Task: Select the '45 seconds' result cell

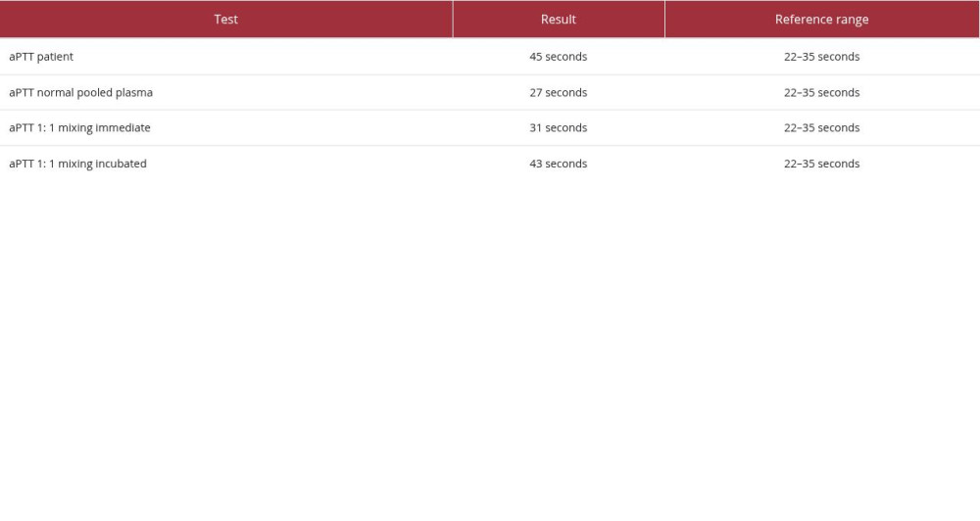Action: click(x=559, y=56)
